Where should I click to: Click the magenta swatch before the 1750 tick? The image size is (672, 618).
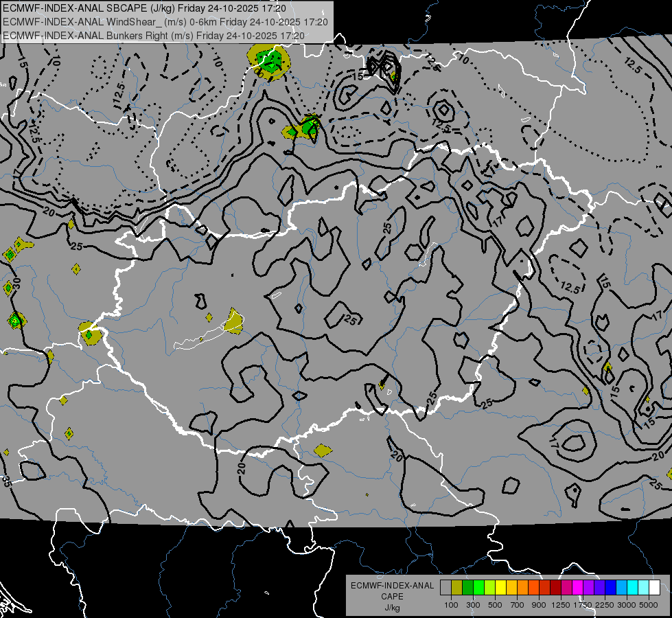pyautogui.click(x=578, y=588)
